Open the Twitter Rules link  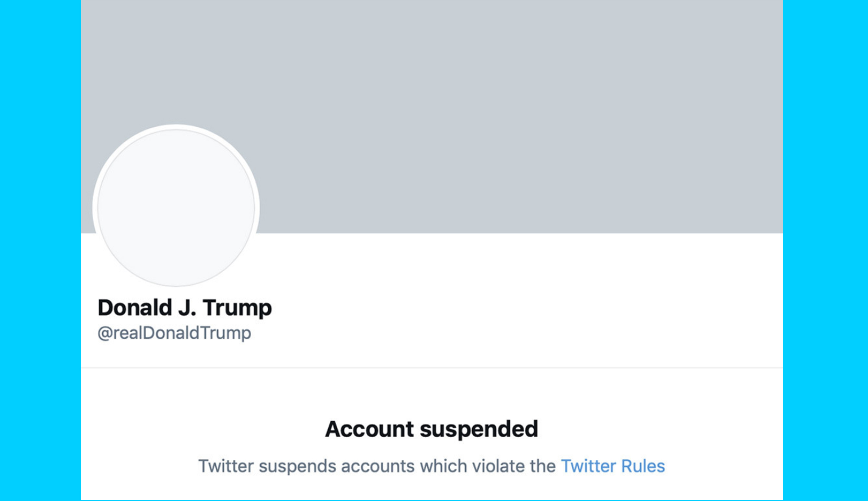point(613,466)
